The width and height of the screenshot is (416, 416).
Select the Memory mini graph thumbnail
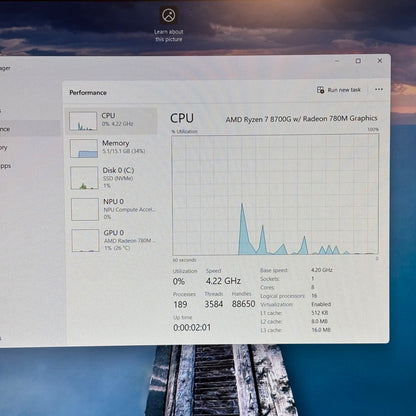pyautogui.click(x=84, y=148)
